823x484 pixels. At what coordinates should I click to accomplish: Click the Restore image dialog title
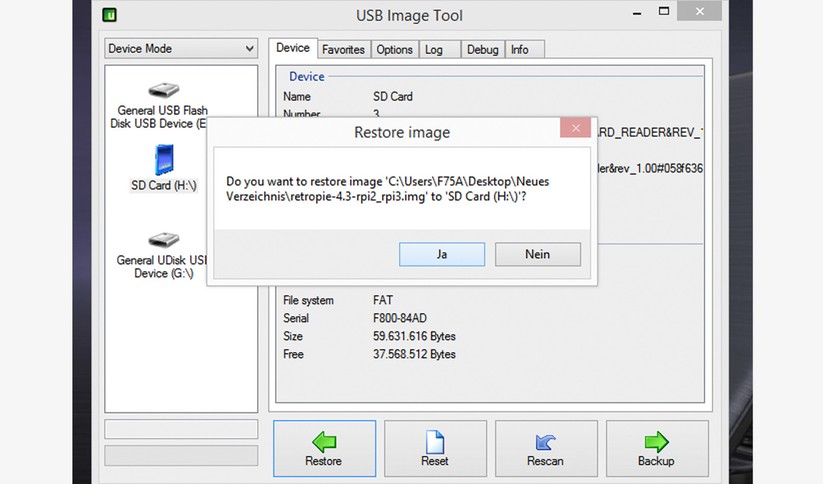coord(402,132)
